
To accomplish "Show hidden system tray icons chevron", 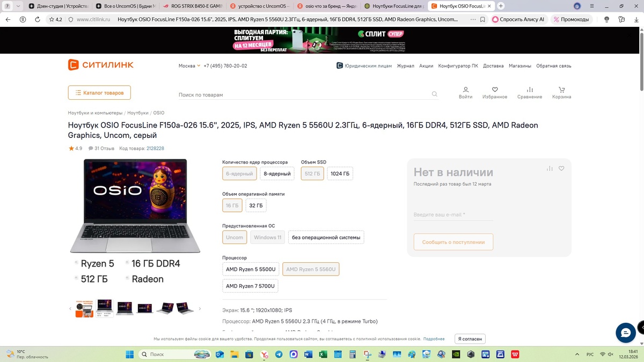I will pyautogui.click(x=576, y=354).
